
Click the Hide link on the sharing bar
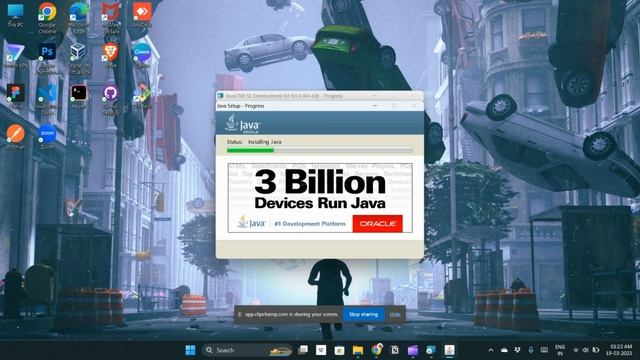tap(395, 314)
